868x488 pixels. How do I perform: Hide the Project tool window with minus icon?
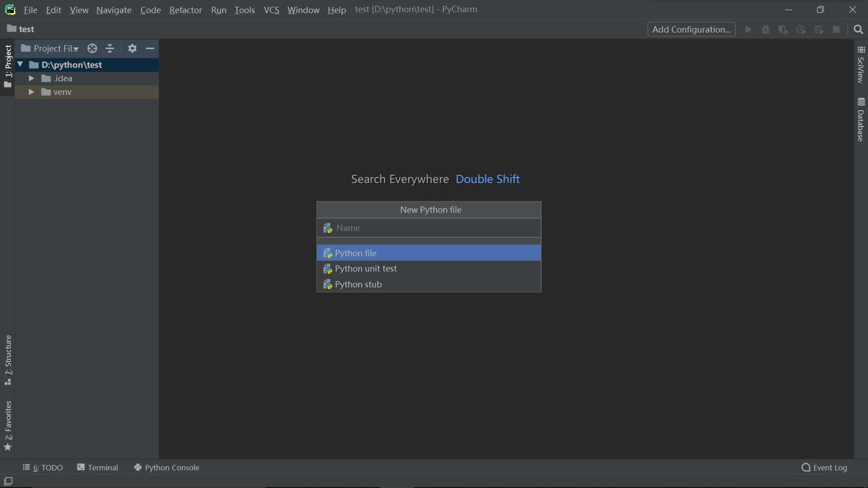click(x=150, y=48)
